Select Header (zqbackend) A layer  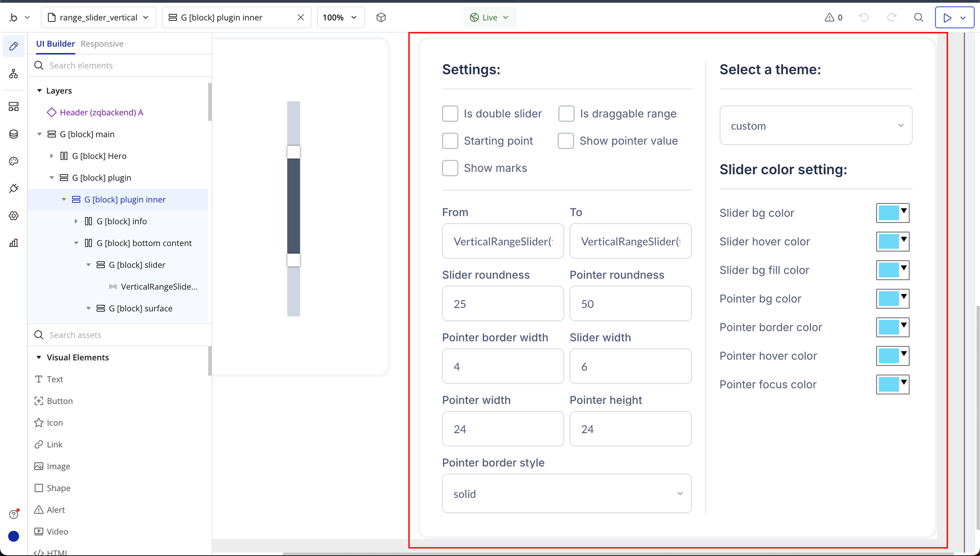pyautogui.click(x=101, y=112)
